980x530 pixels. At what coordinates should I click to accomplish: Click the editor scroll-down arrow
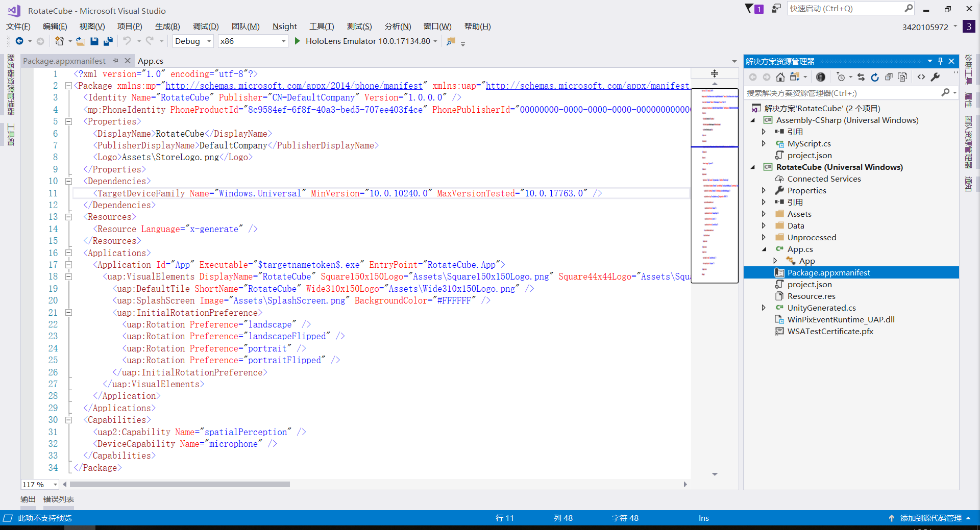(715, 474)
